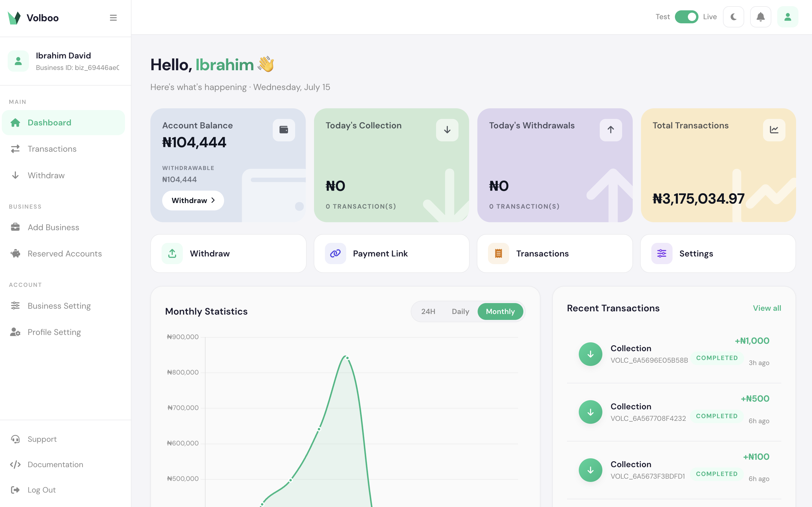Click the peak data point on the chart
The width and height of the screenshot is (812, 507).
(x=347, y=358)
